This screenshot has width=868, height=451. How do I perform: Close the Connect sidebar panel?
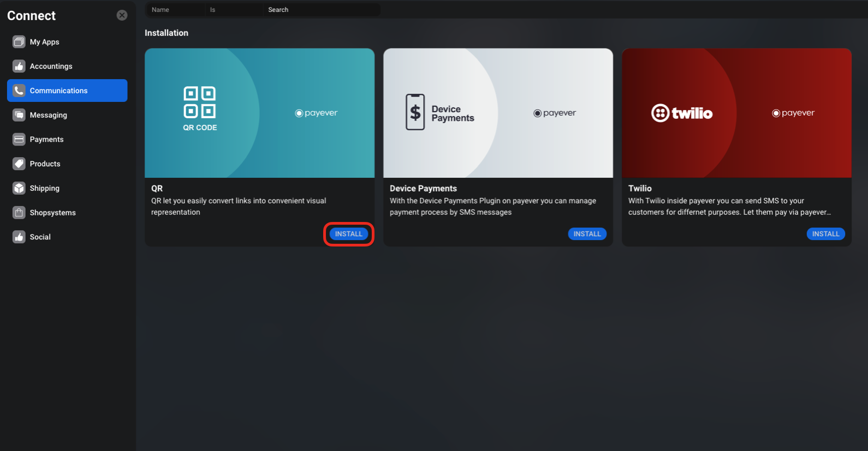(122, 15)
